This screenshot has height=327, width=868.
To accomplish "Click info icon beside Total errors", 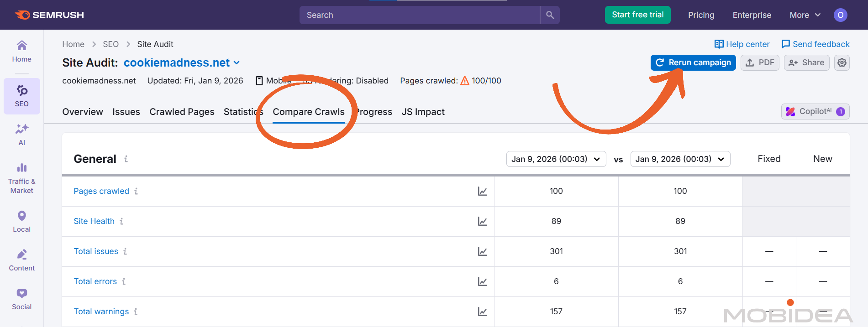I will 124,281.
